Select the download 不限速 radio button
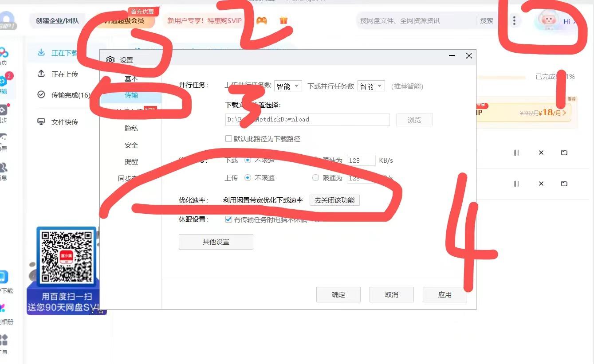This screenshot has width=594, height=364. point(248,160)
